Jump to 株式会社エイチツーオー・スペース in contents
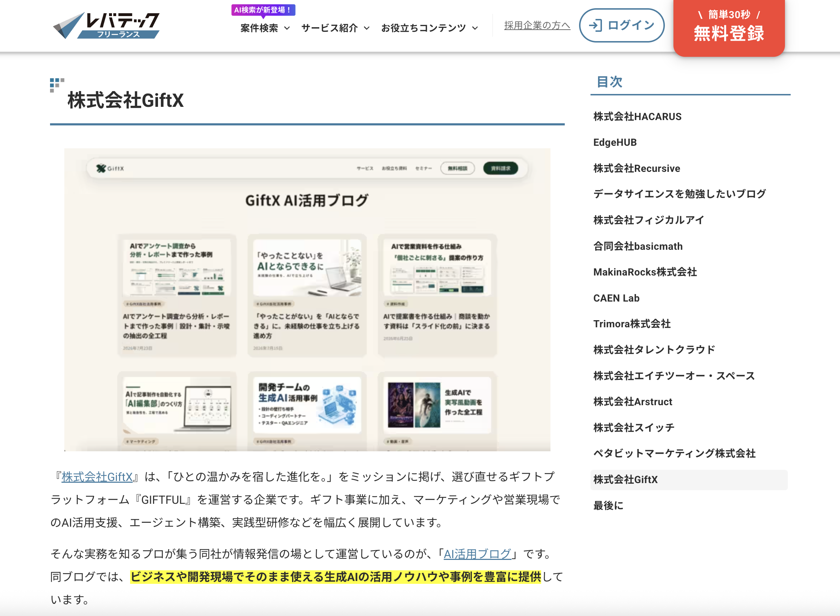Screen dimensions: 840x616 (674, 376)
